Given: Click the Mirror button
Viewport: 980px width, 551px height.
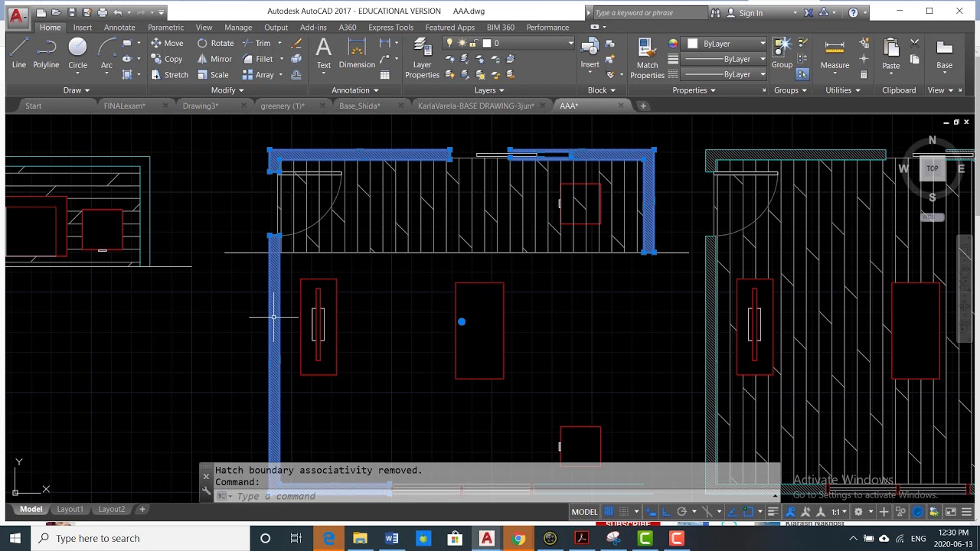Looking at the screenshot, I should tap(214, 59).
